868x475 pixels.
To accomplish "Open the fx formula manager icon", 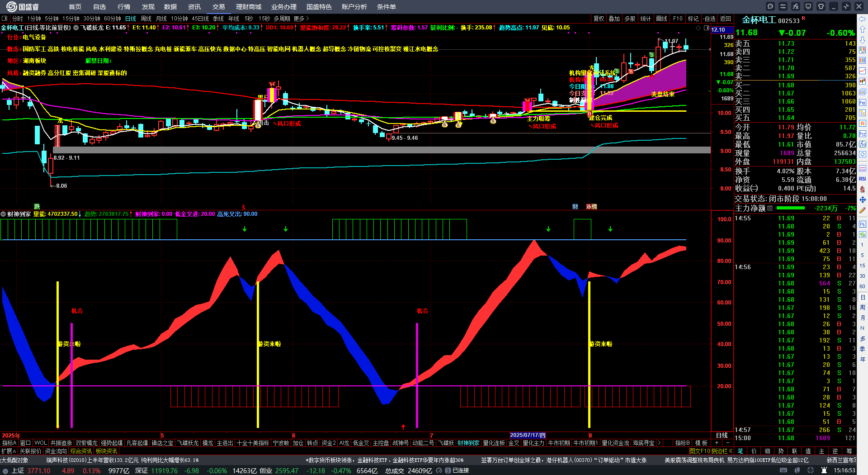I will coord(796,6).
